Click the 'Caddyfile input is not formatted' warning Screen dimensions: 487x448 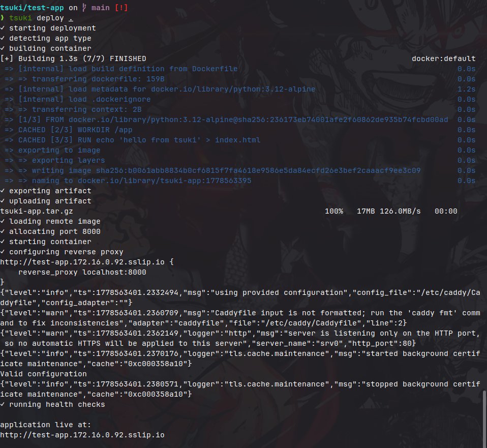(240, 318)
